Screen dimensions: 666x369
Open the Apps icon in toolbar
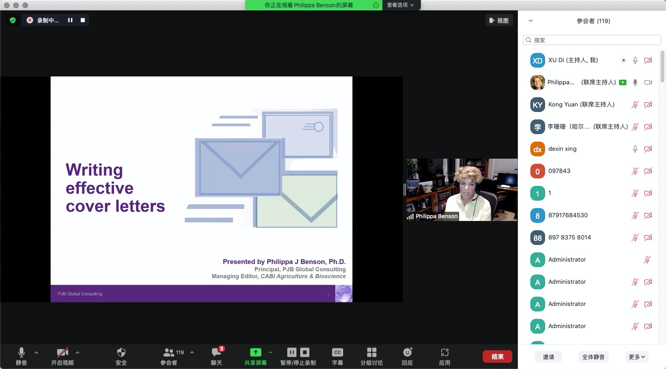coord(444,352)
